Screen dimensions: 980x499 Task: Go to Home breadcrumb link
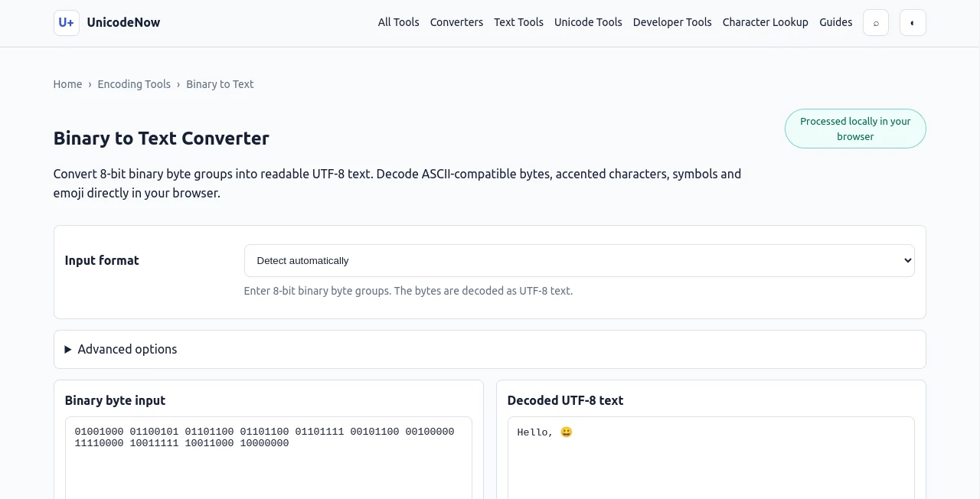point(67,84)
